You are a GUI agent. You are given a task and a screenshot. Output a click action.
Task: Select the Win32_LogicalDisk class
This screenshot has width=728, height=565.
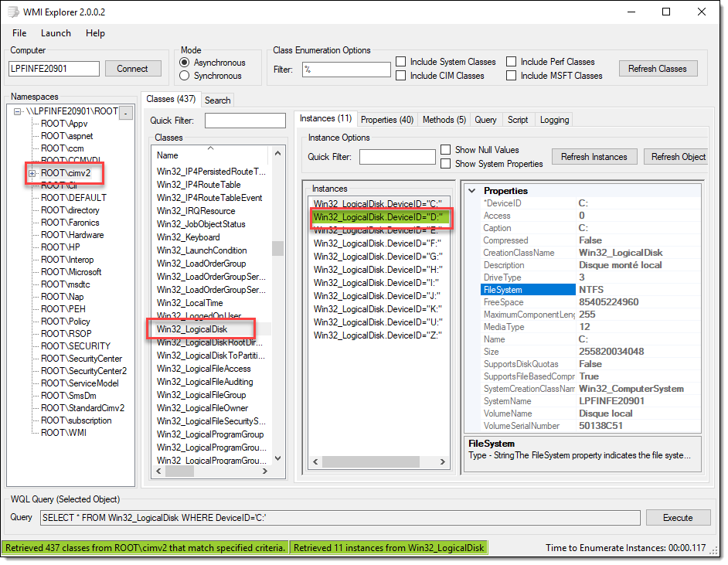pos(192,329)
